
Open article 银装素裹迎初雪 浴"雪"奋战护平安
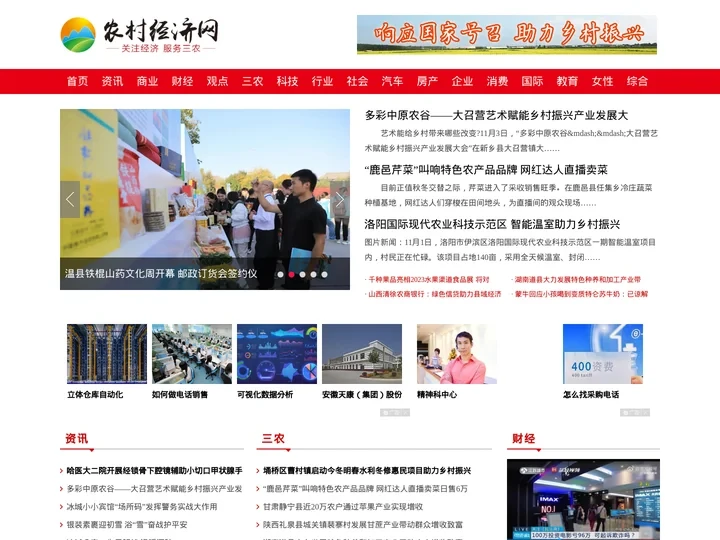pyautogui.click(x=127, y=524)
